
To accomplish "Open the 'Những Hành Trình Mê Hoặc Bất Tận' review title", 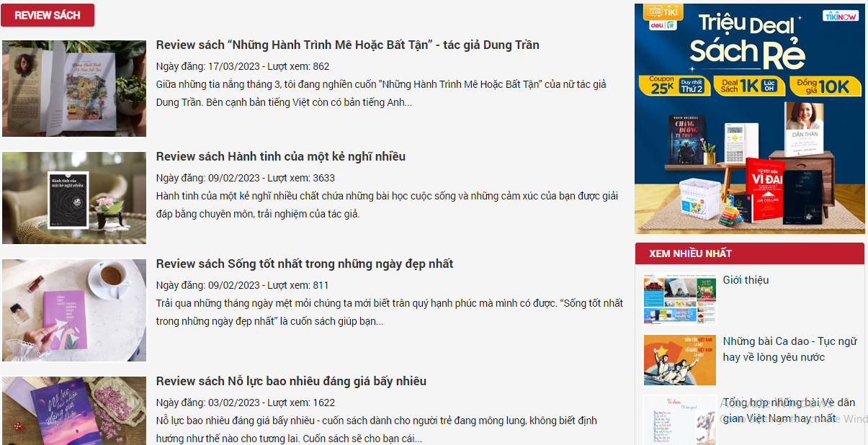I will click(347, 45).
